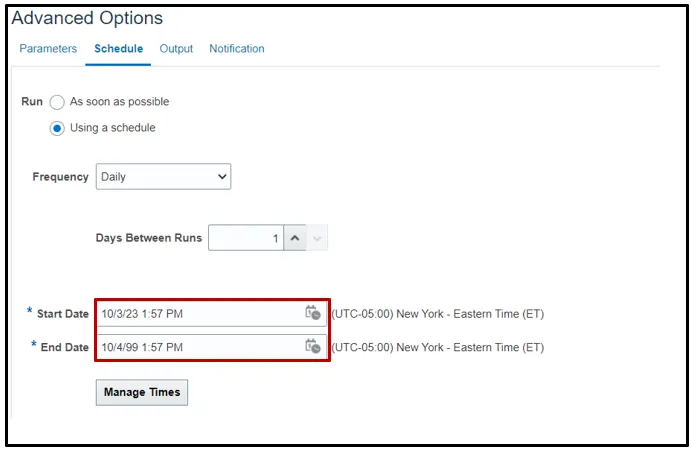Increase Days Between Runs with up arrow

295,238
